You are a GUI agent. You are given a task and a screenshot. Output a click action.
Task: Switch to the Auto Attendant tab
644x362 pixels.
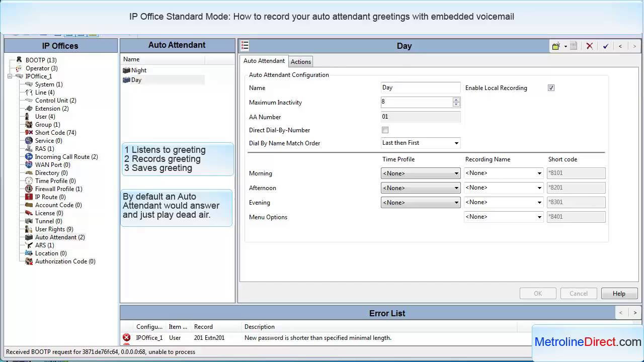point(264,61)
